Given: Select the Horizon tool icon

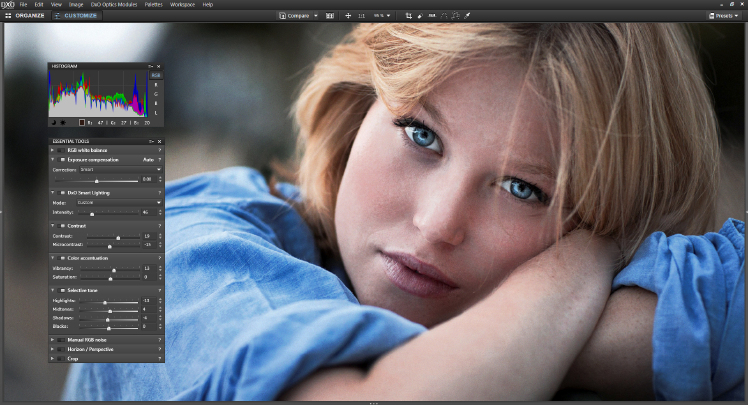Looking at the screenshot, I should [x=432, y=16].
